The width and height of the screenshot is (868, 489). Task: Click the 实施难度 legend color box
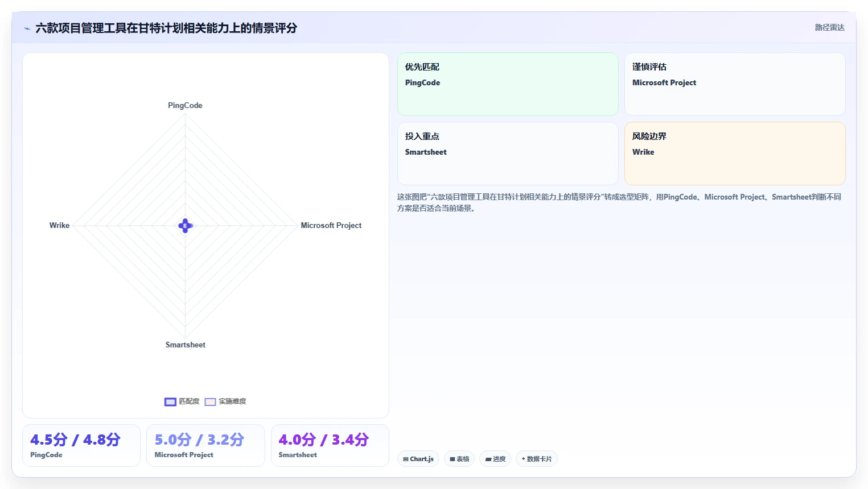tap(210, 402)
